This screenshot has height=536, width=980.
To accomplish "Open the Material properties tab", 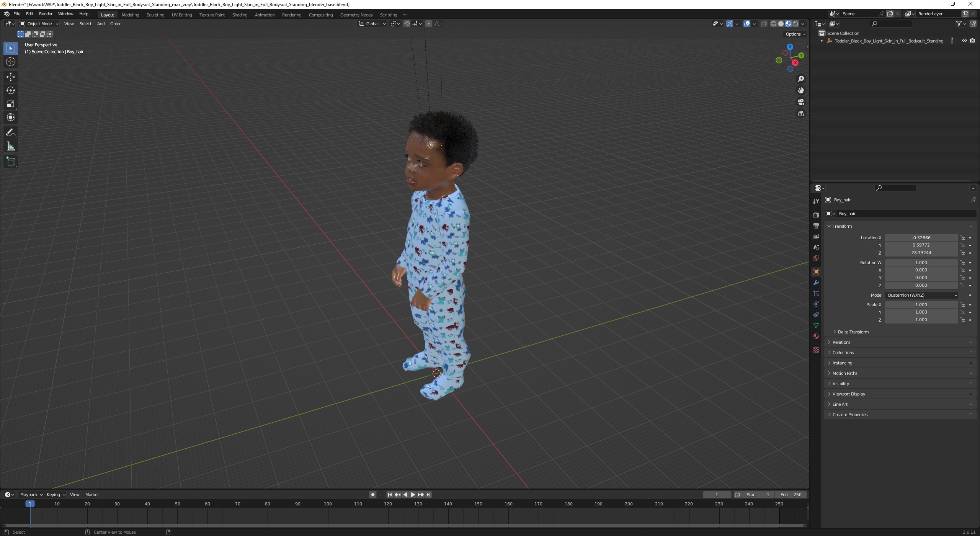I will pyautogui.click(x=816, y=336).
